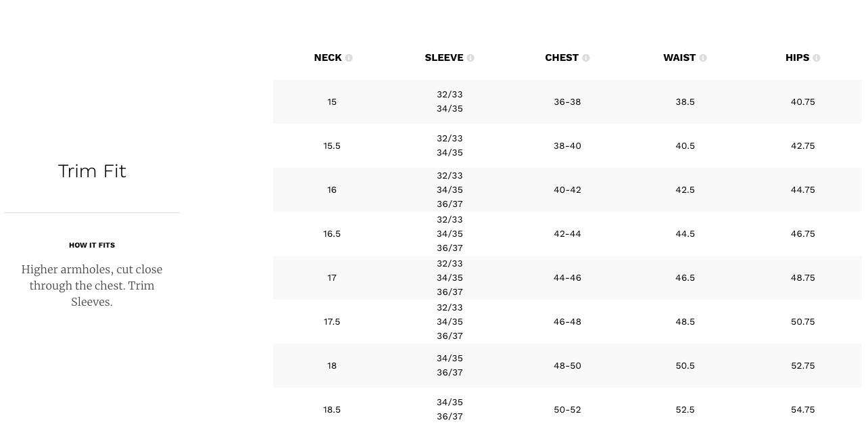
Task: Select waist value 48.5
Action: [x=685, y=322]
